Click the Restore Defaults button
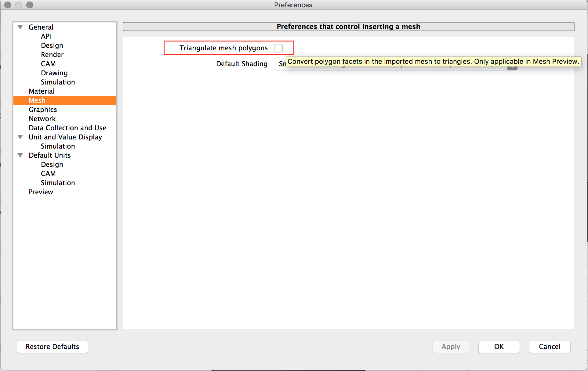588x371 pixels. click(x=52, y=347)
